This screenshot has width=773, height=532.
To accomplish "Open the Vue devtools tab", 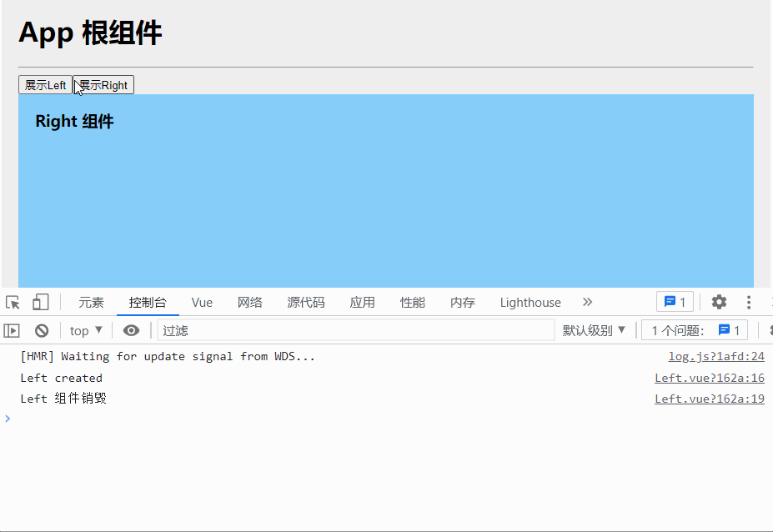I will point(202,302).
